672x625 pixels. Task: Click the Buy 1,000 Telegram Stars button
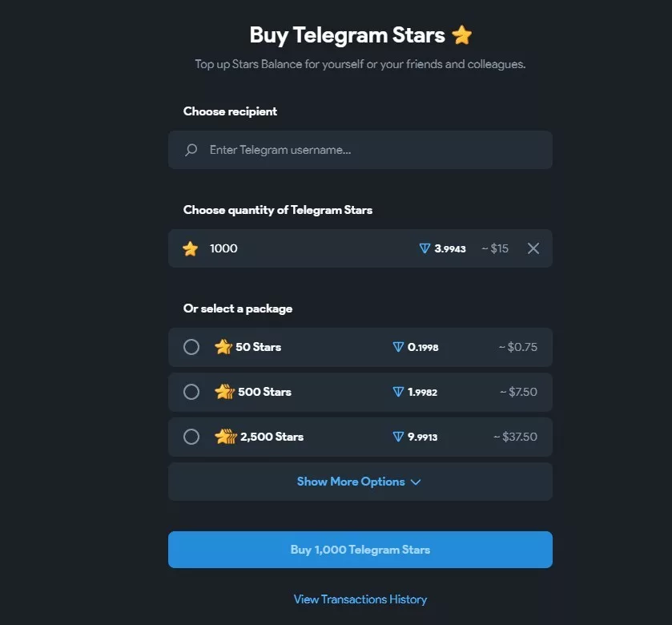[360, 550]
